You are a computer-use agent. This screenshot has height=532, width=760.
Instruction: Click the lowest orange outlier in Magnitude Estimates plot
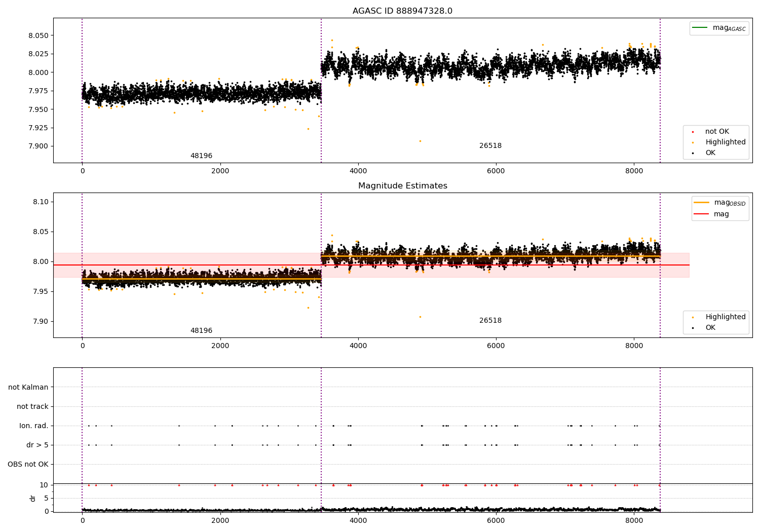(x=420, y=317)
